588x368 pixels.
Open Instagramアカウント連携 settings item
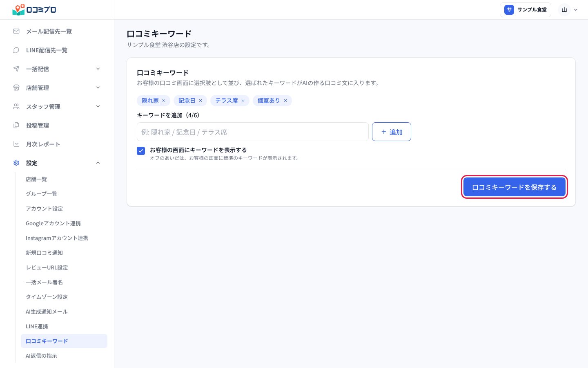(x=64, y=238)
